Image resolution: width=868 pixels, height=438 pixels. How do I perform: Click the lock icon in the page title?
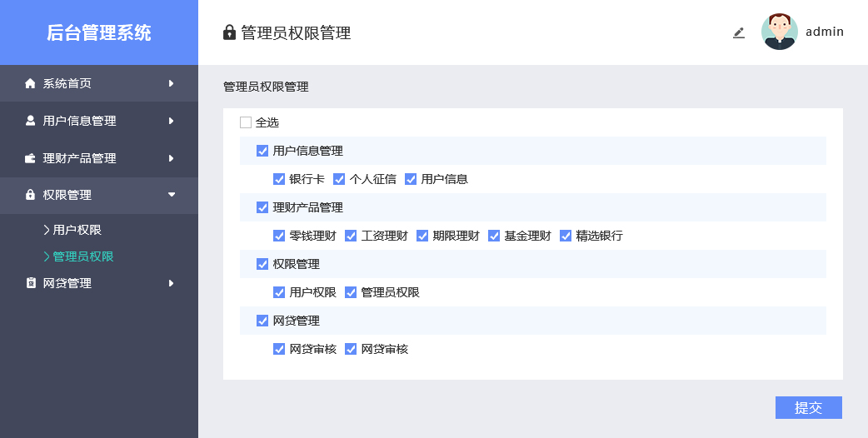click(x=230, y=32)
